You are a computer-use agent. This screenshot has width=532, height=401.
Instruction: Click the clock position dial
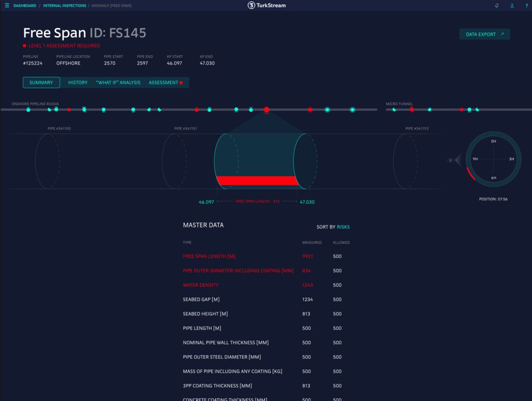[493, 159]
